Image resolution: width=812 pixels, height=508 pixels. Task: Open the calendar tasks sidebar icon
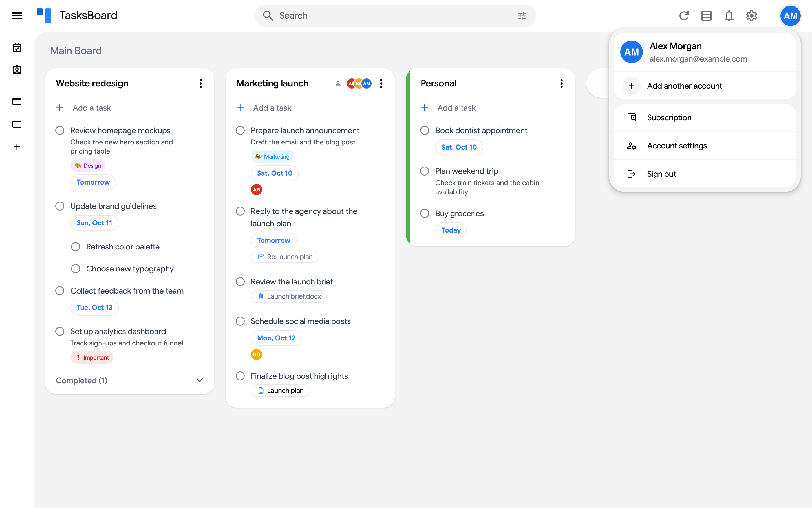pyautogui.click(x=17, y=48)
